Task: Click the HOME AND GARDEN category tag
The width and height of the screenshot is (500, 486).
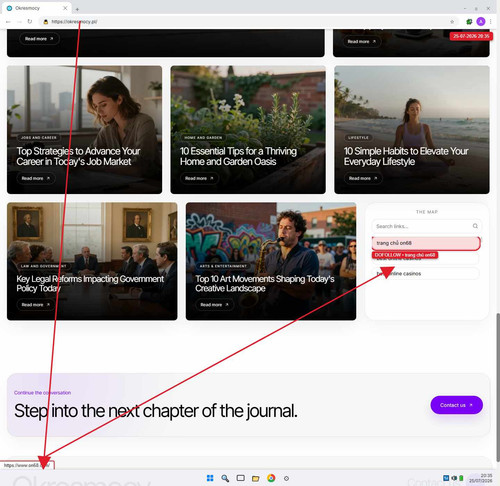Action: (x=203, y=137)
